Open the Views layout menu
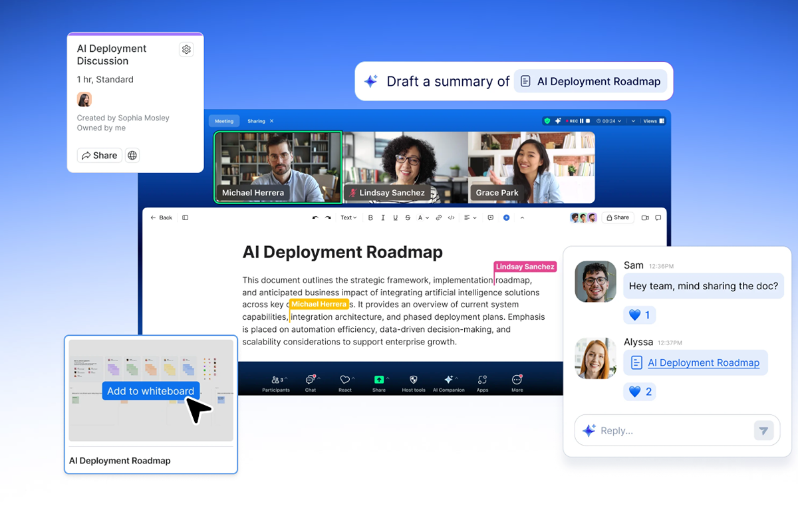Image resolution: width=798 pixels, height=532 pixels. 654,121
